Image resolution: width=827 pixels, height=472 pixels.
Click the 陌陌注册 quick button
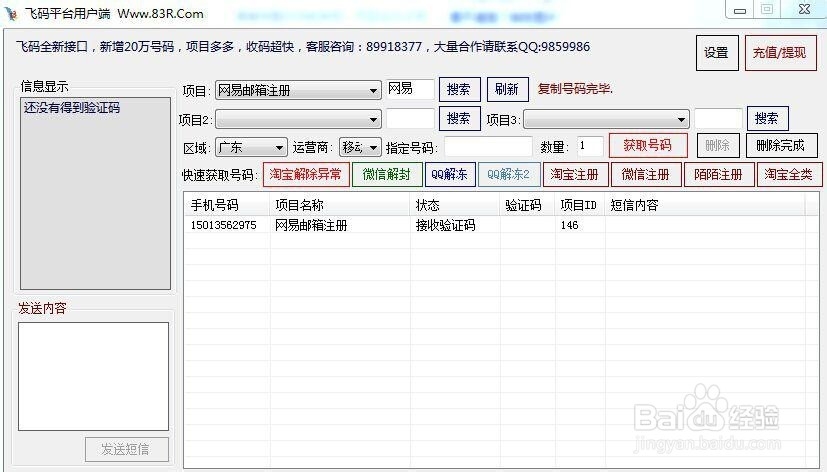tap(719, 175)
